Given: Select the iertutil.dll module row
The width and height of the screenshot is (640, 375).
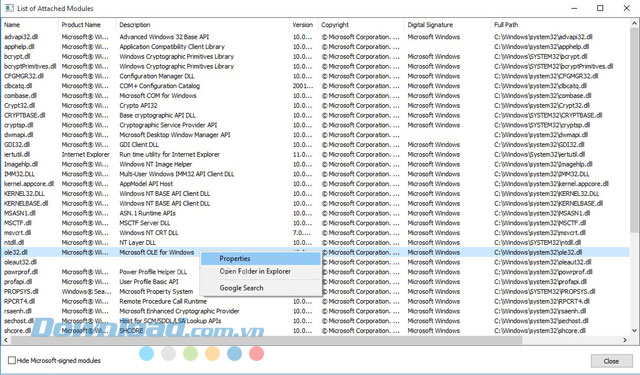Looking at the screenshot, I should [x=315, y=154].
